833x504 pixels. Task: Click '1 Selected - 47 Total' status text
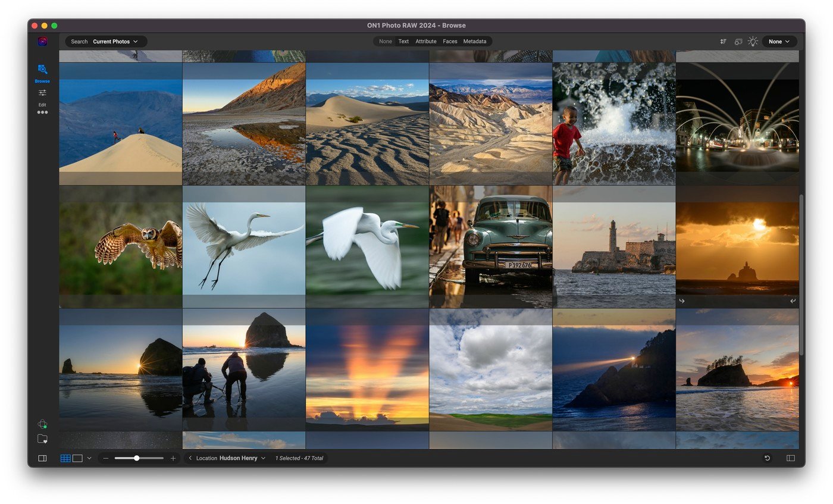[299, 458]
